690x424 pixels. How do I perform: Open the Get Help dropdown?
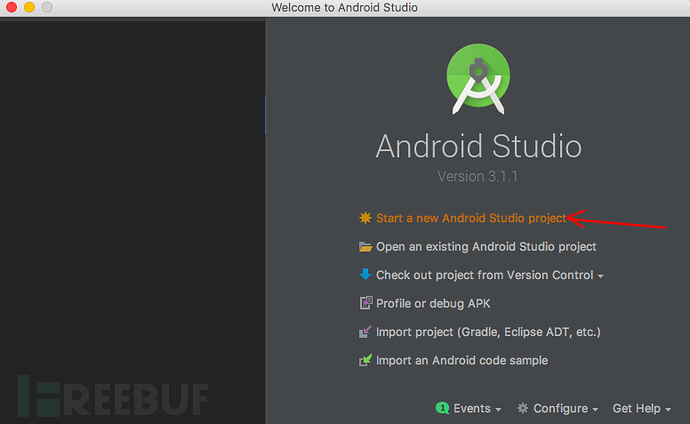click(642, 409)
